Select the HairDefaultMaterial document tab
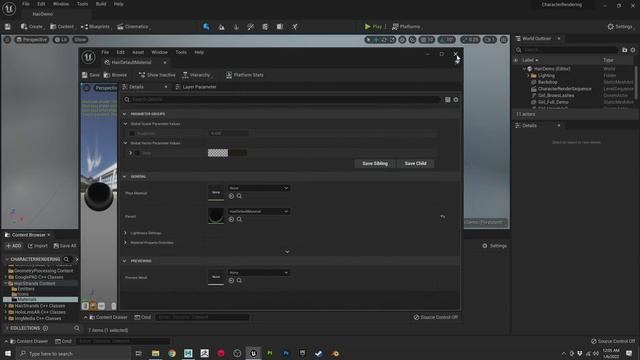 131,62
